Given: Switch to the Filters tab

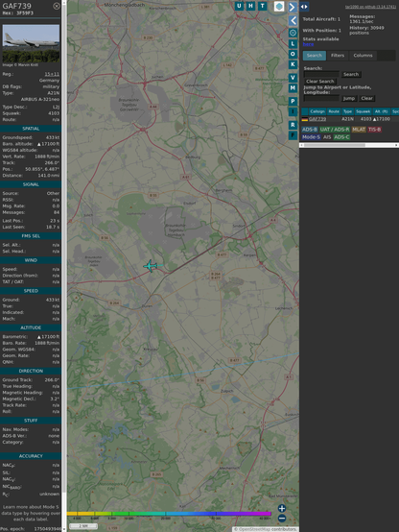Looking at the screenshot, I should tap(338, 56).
